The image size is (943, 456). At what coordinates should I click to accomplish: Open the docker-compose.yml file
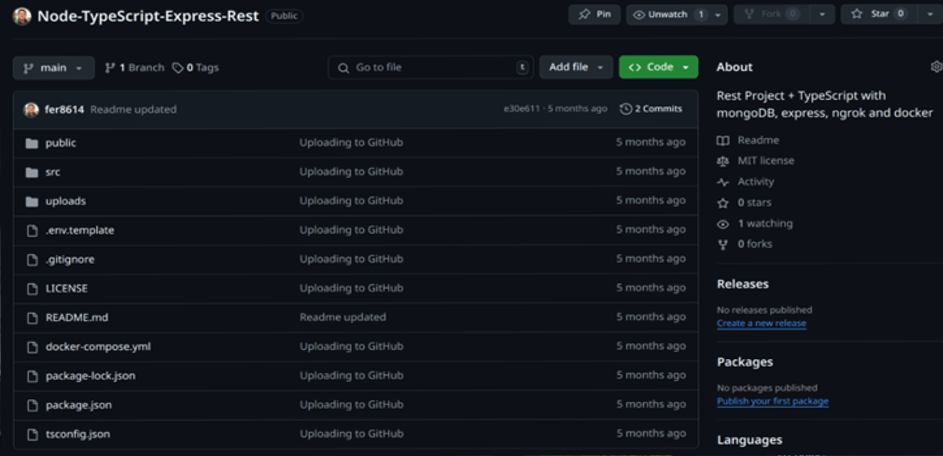[x=98, y=346]
